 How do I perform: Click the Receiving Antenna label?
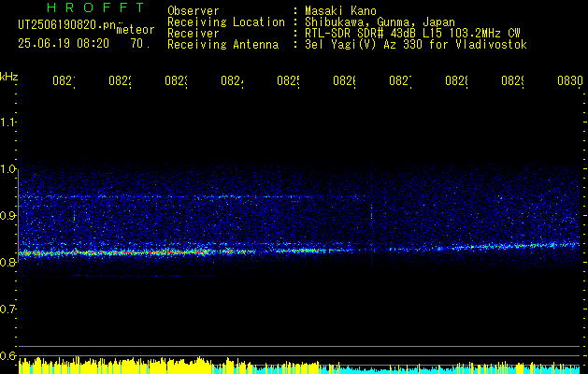[x=222, y=45]
